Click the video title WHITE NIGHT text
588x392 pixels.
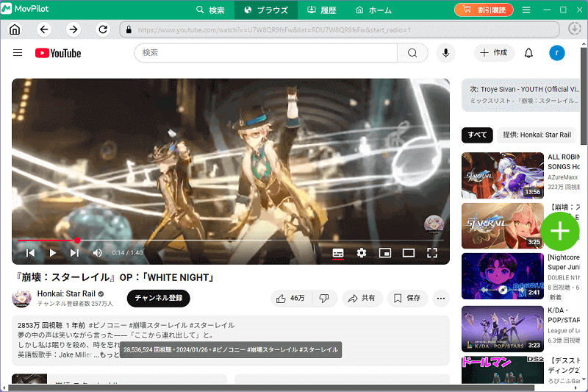point(114,277)
